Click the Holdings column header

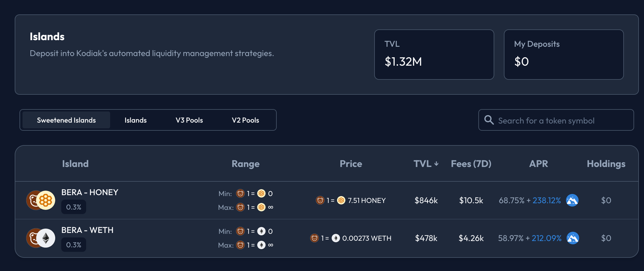pos(606,164)
